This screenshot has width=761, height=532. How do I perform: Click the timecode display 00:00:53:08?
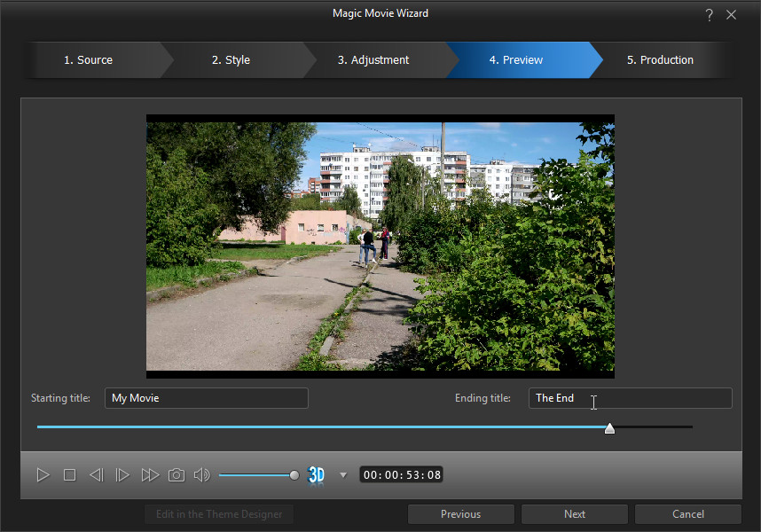[x=401, y=475]
